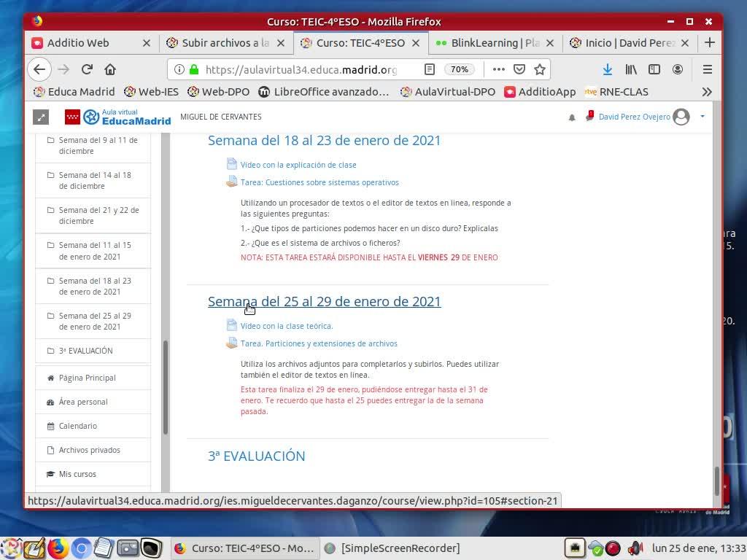Show site information icon in address bar

click(179, 69)
